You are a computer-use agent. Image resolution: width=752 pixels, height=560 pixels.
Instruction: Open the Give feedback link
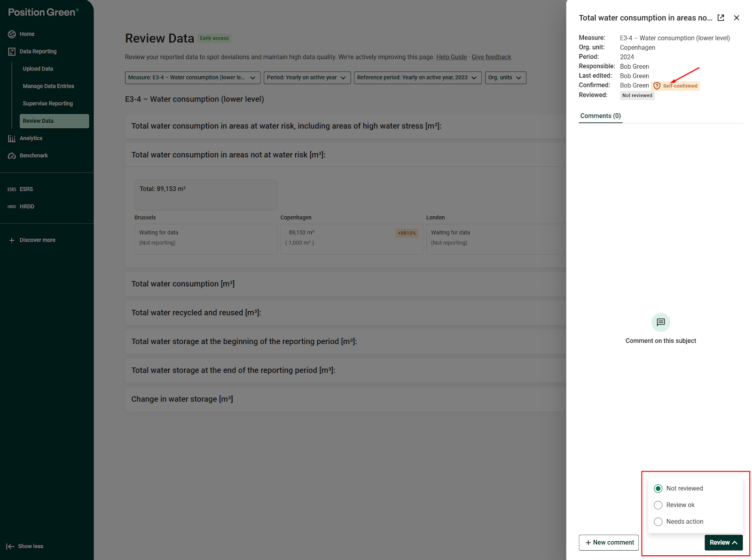491,57
